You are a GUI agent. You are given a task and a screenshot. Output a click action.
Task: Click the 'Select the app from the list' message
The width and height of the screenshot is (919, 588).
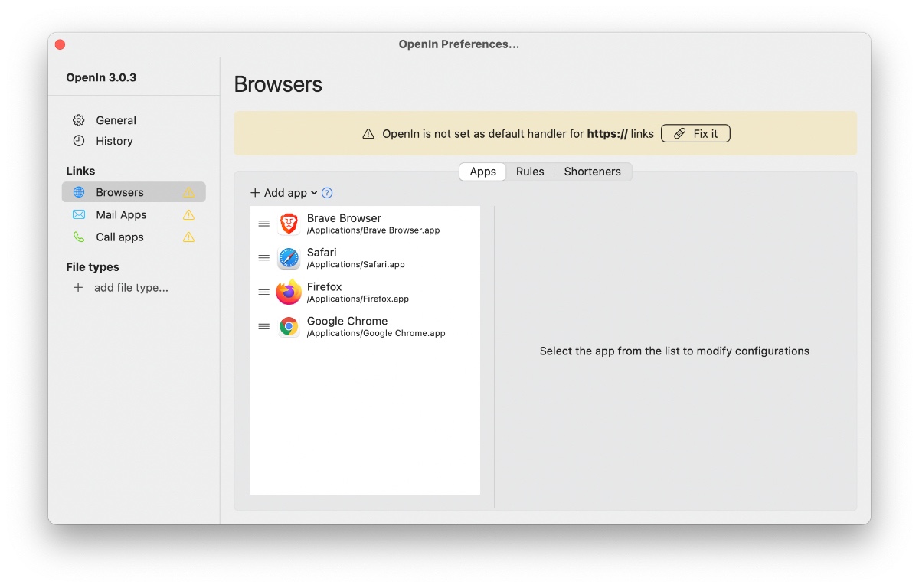tap(675, 351)
